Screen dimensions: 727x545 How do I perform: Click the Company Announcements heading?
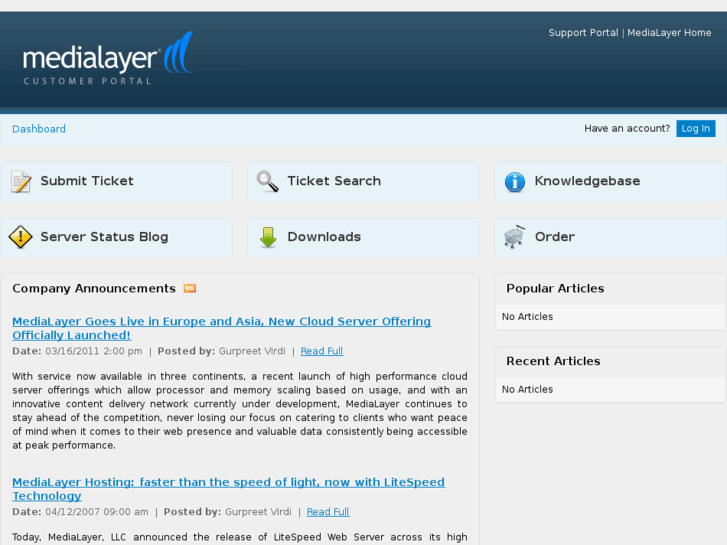[94, 289]
